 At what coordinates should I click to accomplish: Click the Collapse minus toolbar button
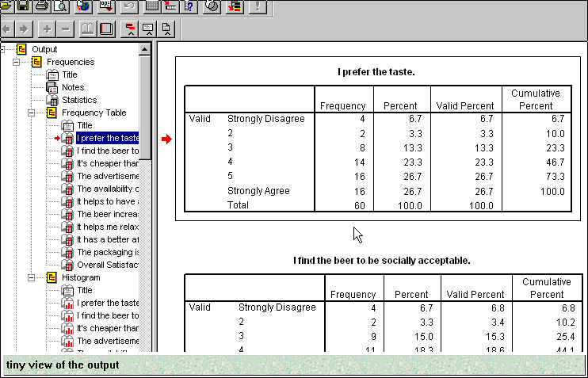pyautogui.click(x=65, y=29)
